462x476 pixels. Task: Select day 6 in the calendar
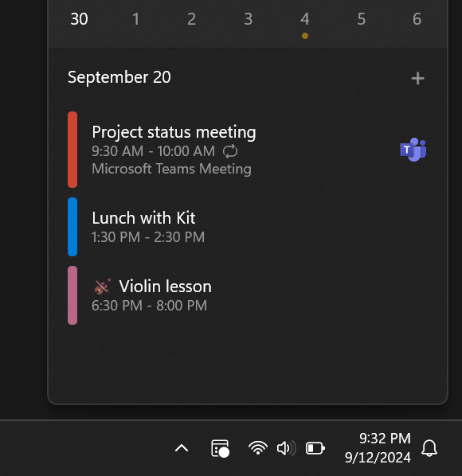coord(417,19)
